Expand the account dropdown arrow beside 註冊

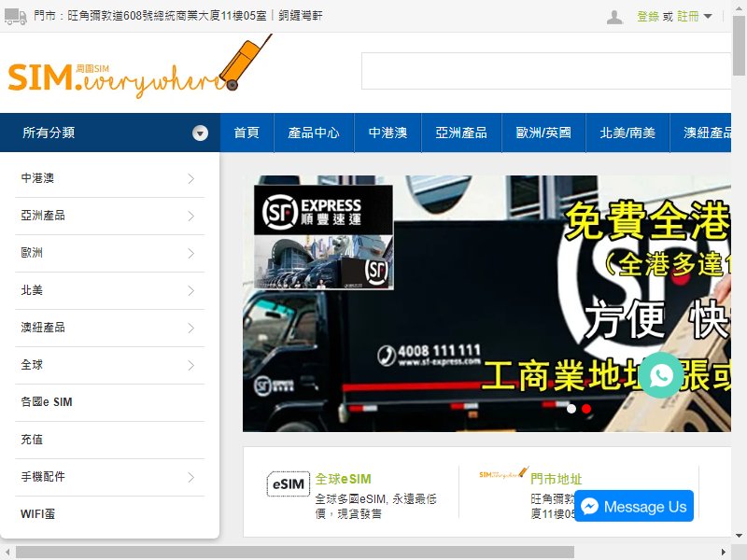pyautogui.click(x=708, y=17)
